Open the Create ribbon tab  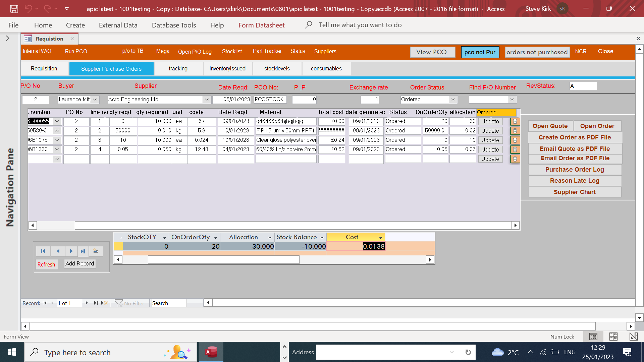[75, 25]
